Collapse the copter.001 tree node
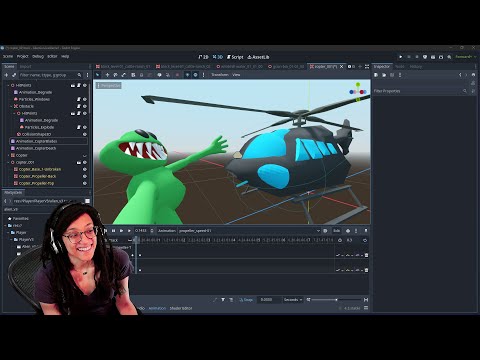 8,162
